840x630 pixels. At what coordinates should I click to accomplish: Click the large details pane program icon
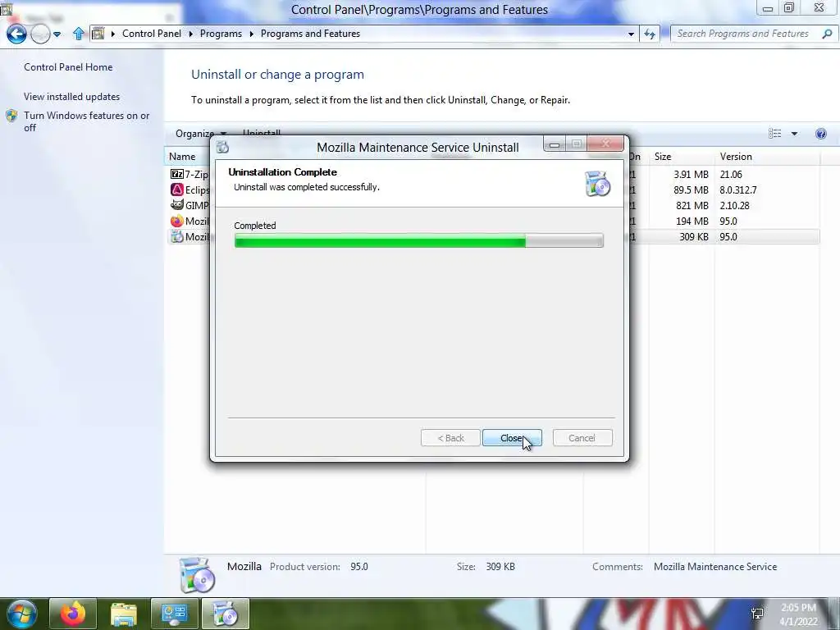pyautogui.click(x=197, y=575)
